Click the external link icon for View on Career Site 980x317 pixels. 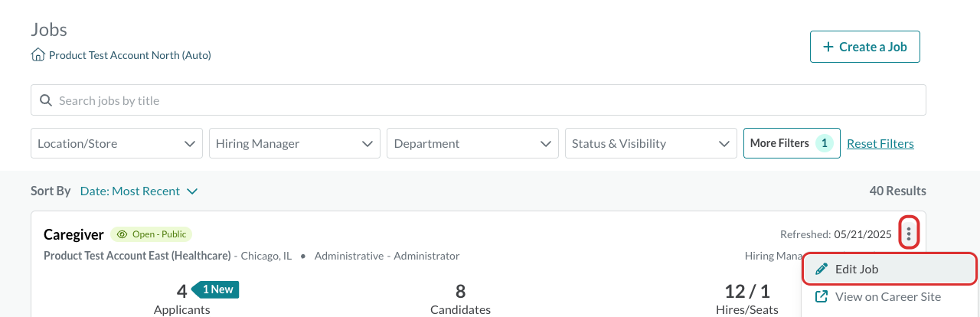822,296
